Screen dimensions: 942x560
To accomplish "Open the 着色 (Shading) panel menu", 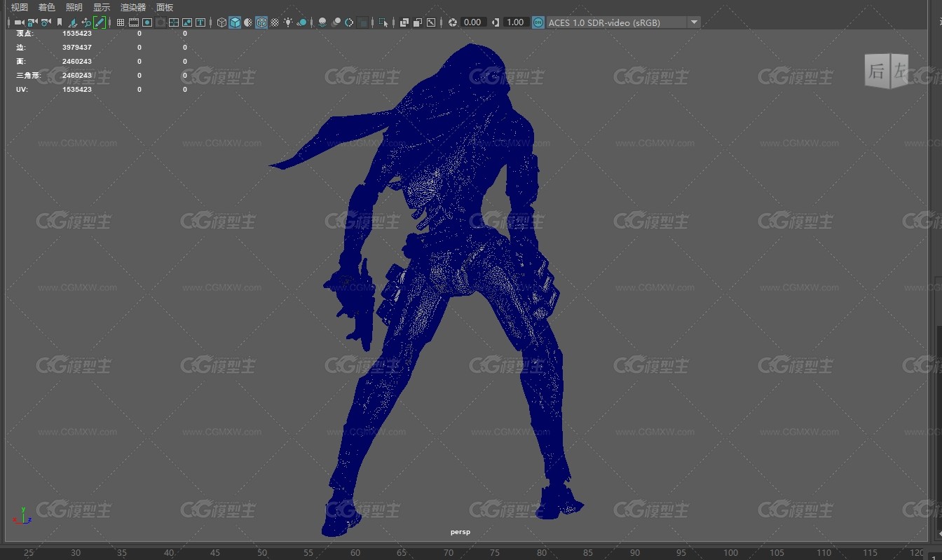I will click(46, 7).
